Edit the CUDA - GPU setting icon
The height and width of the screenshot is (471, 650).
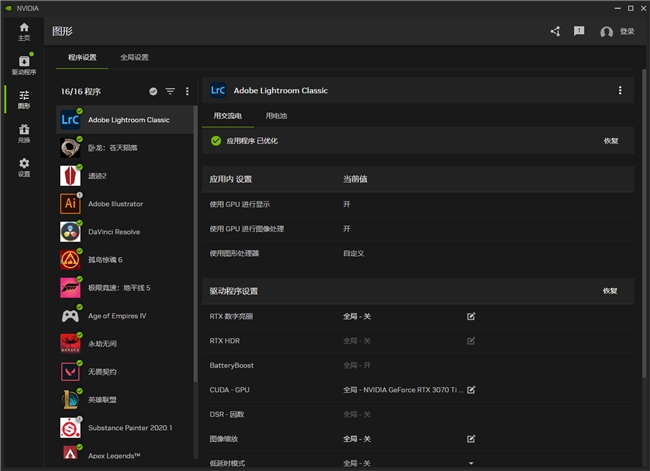coord(471,390)
